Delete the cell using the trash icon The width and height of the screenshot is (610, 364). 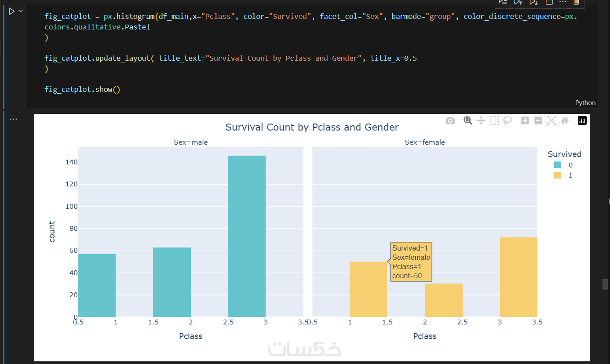pyautogui.click(x=576, y=2)
